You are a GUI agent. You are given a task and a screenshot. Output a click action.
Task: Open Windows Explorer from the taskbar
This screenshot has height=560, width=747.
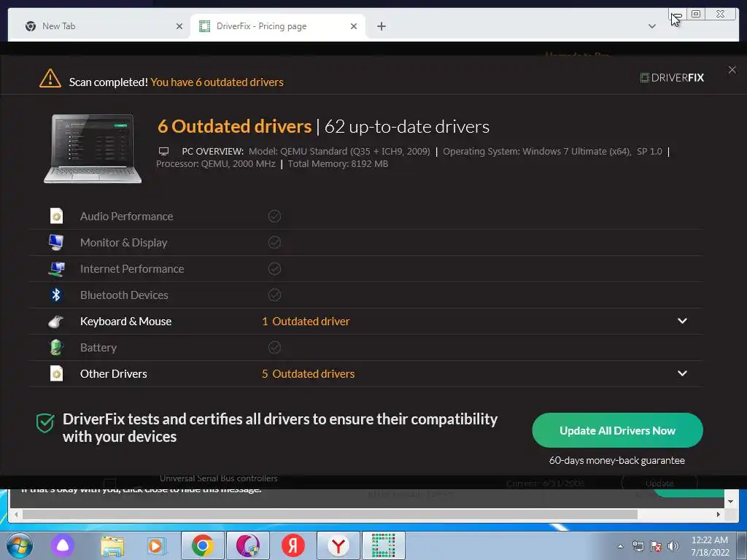click(112, 545)
